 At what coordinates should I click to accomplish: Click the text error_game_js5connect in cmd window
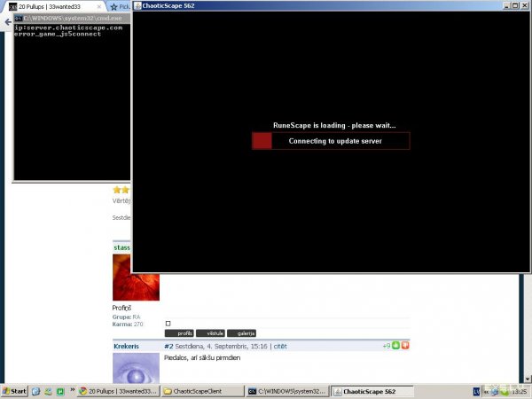coord(58,34)
